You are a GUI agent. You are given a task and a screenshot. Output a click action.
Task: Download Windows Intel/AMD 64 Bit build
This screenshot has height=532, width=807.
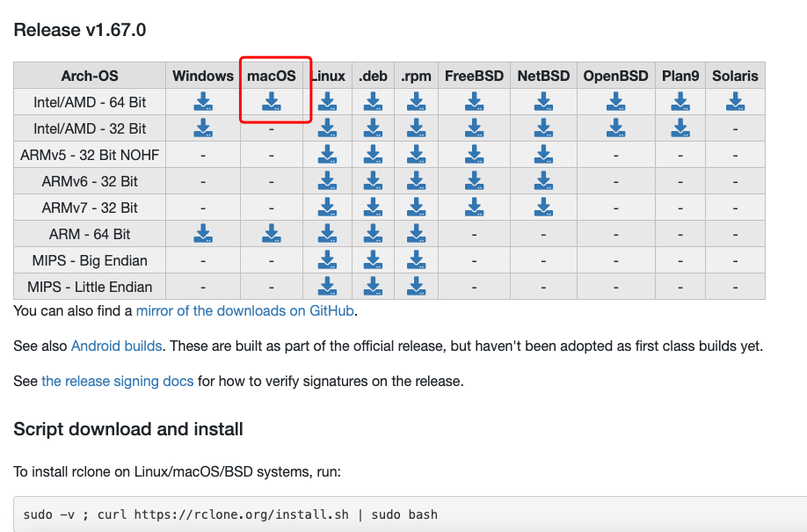point(203,101)
